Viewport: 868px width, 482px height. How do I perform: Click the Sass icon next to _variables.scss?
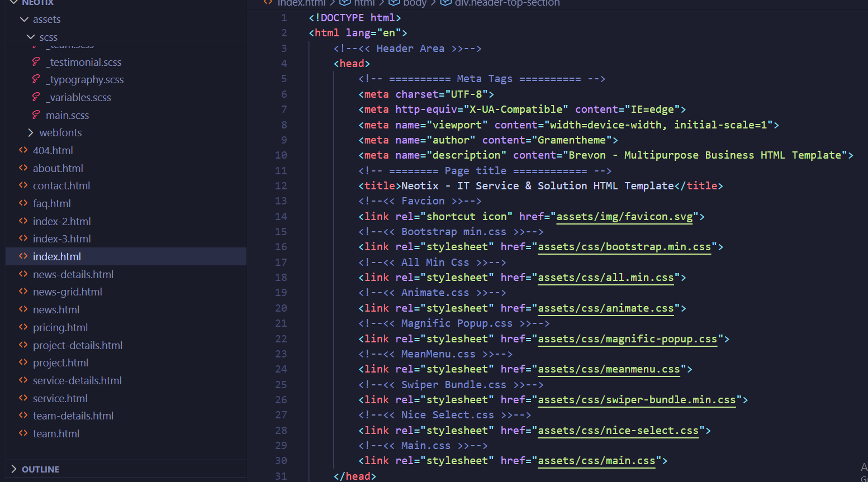tap(36, 97)
